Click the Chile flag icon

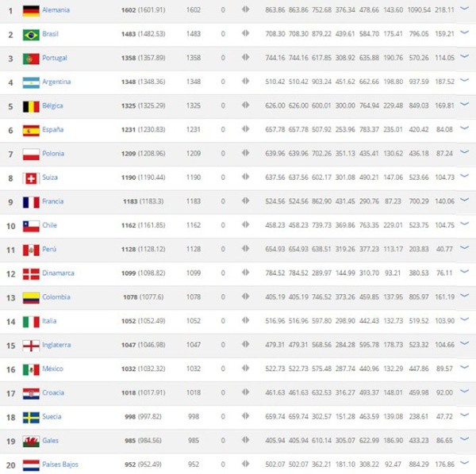(x=31, y=225)
